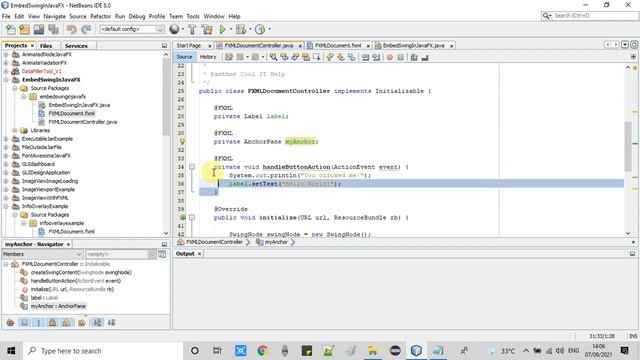The width and height of the screenshot is (640, 360).
Task: Expand the AnimatedNodeJavaFX project node
Action: click(x=6, y=55)
